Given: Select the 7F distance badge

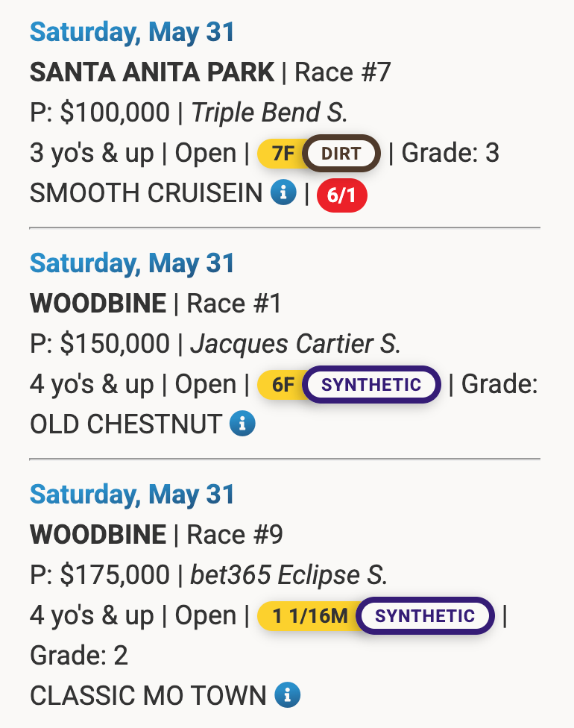Looking at the screenshot, I should coord(283,154).
